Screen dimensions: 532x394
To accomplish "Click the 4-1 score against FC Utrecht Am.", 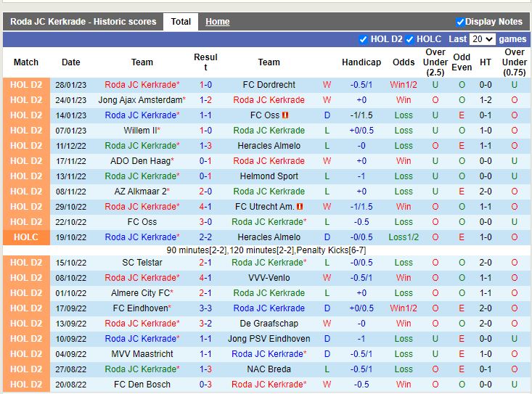I will coord(205,207).
